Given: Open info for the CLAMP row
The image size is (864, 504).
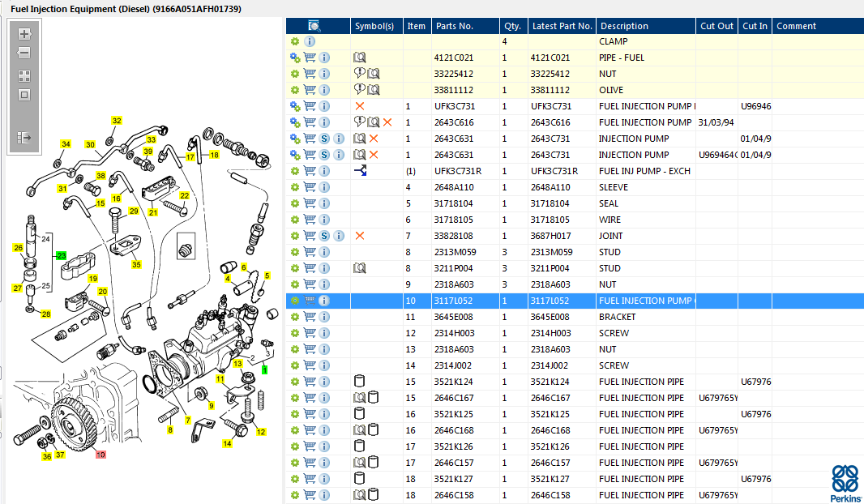Looking at the screenshot, I should [310, 41].
